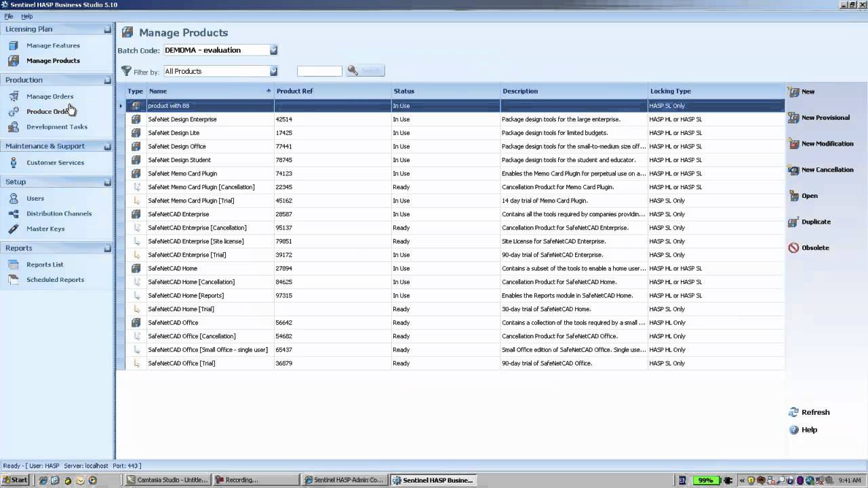Click the filter funnel icon
Screen dimensions: 868x488
(126, 71)
